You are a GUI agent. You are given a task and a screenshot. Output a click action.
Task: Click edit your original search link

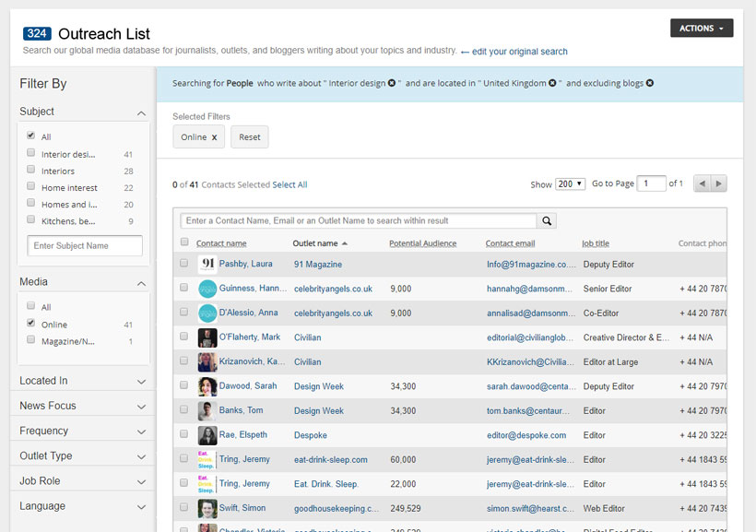[x=519, y=52]
